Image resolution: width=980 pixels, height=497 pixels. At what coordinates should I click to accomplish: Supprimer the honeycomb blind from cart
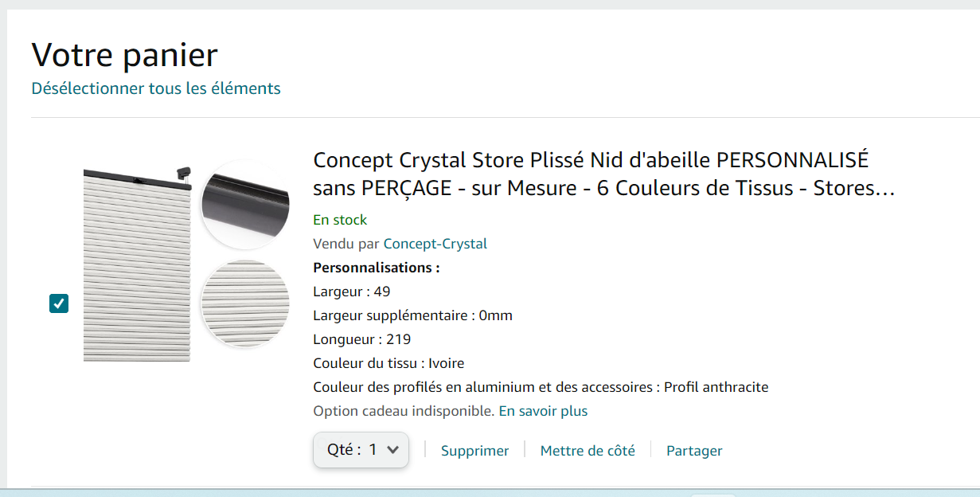pos(474,450)
